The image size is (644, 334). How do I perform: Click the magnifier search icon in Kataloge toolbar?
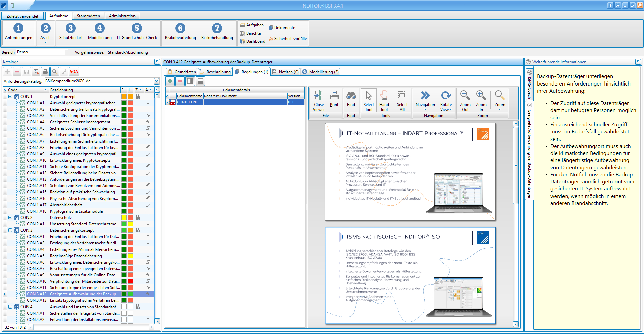[x=55, y=72]
